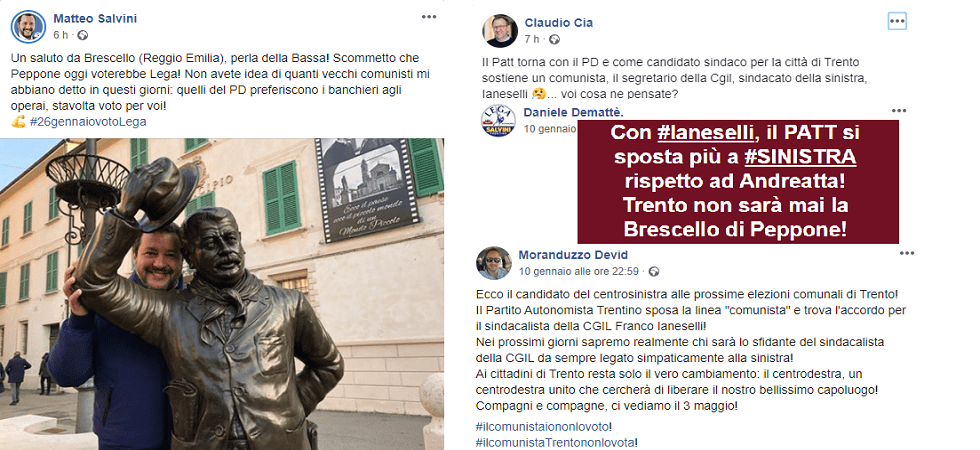Click the globe privacy icon under Matteo Salvini
The width and height of the screenshot is (980, 450).
(83, 34)
